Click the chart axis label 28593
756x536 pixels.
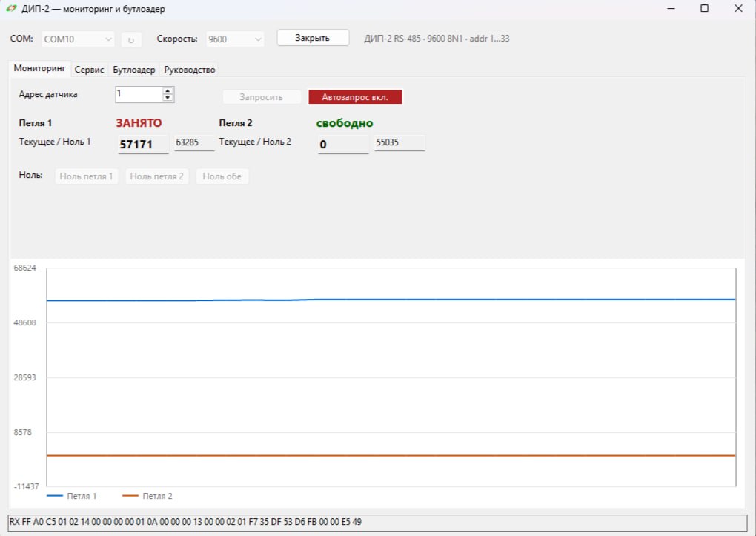click(x=24, y=378)
